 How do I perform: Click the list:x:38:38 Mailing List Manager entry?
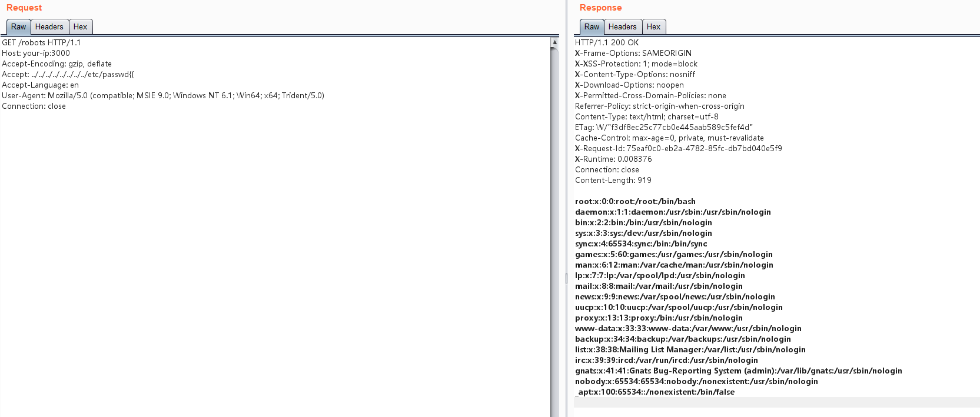(690, 350)
